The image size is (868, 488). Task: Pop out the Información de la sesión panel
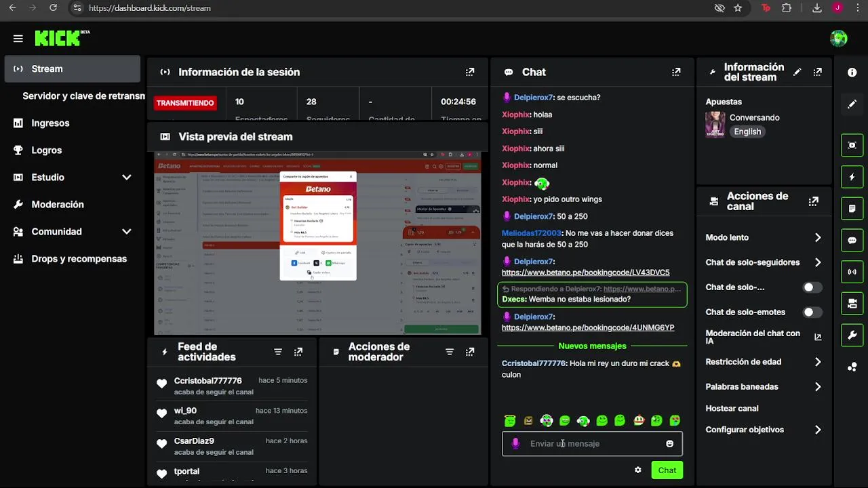(x=470, y=72)
